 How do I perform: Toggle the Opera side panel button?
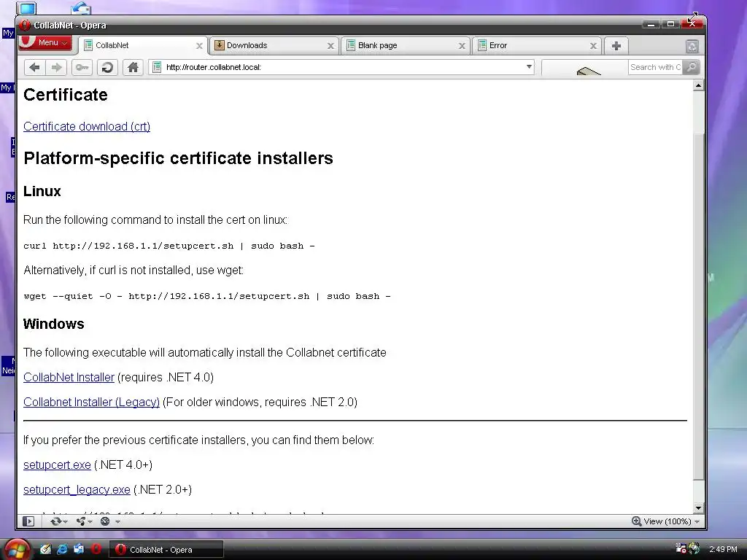click(28, 521)
